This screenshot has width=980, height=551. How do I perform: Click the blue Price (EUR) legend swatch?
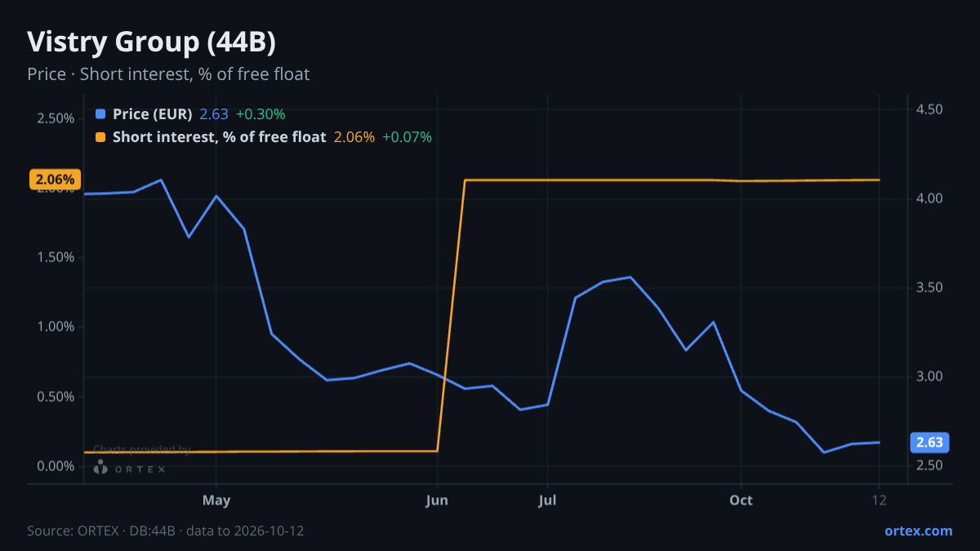(100, 114)
